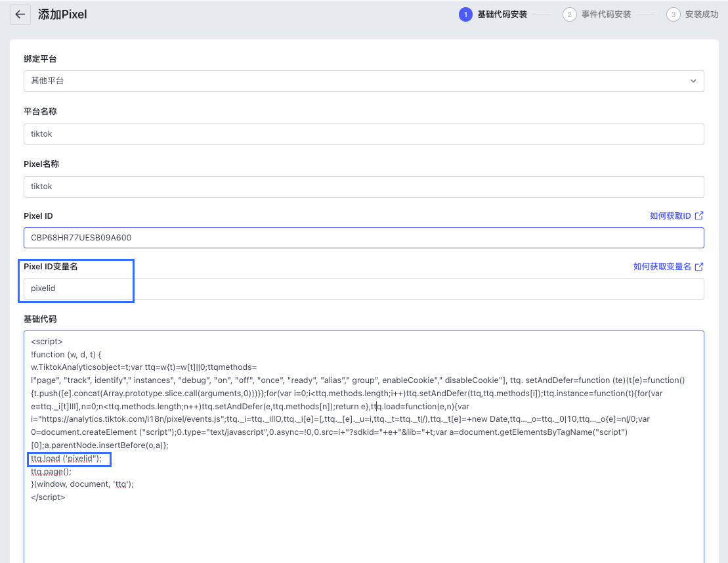The height and width of the screenshot is (563, 728).
Task: Click the 平台名称 field label
Action: (41, 112)
